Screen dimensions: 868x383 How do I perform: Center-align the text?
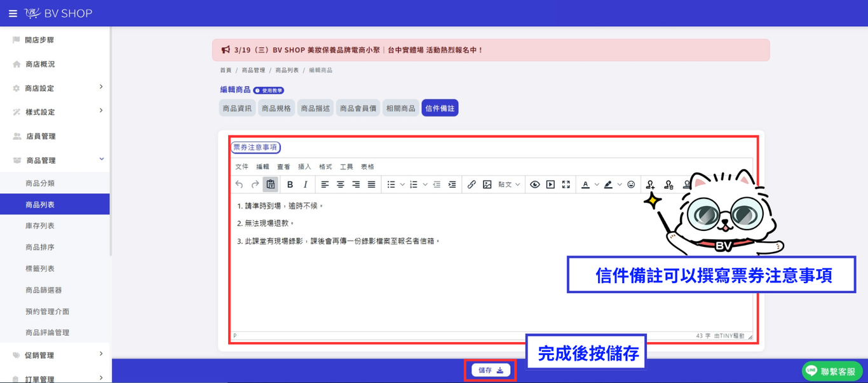(341, 185)
